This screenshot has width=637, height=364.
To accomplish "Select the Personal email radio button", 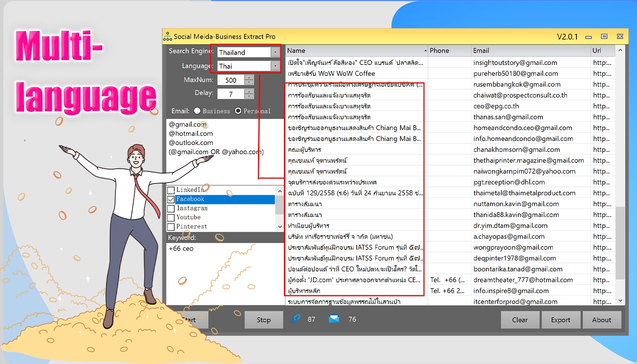I will click(x=238, y=111).
